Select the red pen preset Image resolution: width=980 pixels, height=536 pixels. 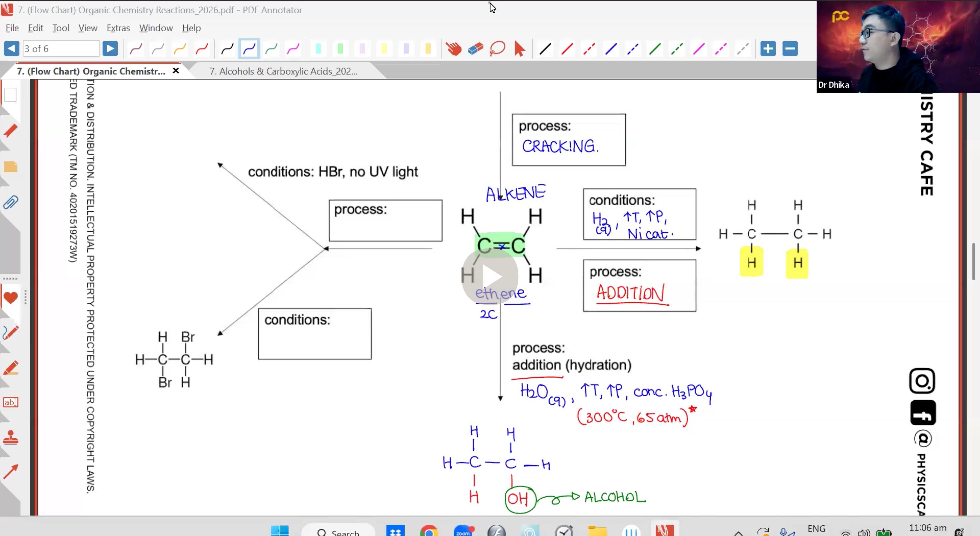point(202,49)
